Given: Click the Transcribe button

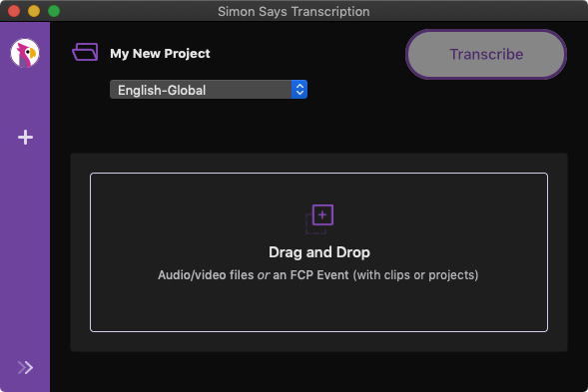Looking at the screenshot, I should [x=486, y=54].
